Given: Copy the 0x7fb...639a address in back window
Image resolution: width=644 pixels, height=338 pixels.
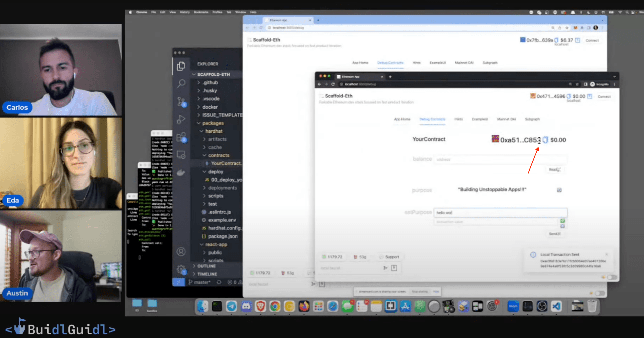Looking at the screenshot, I should pyautogui.click(x=556, y=40).
